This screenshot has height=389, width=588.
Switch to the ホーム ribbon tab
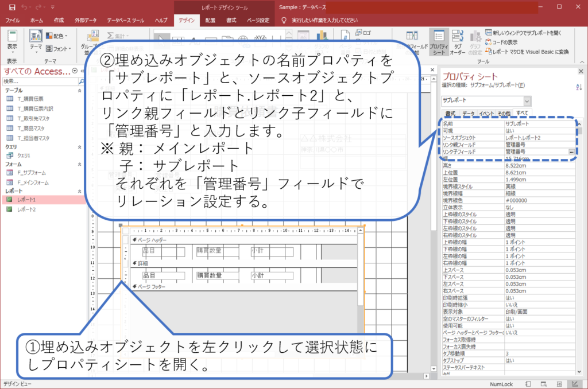pos(37,20)
